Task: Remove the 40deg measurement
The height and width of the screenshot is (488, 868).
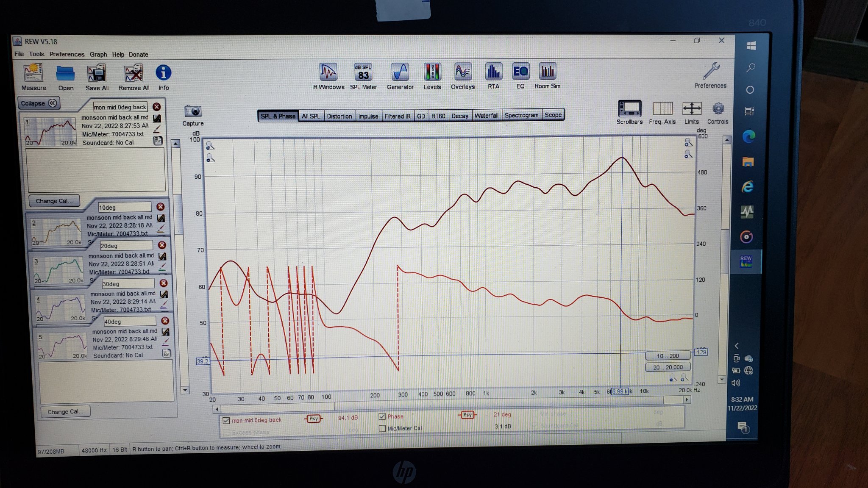Action: (x=165, y=321)
